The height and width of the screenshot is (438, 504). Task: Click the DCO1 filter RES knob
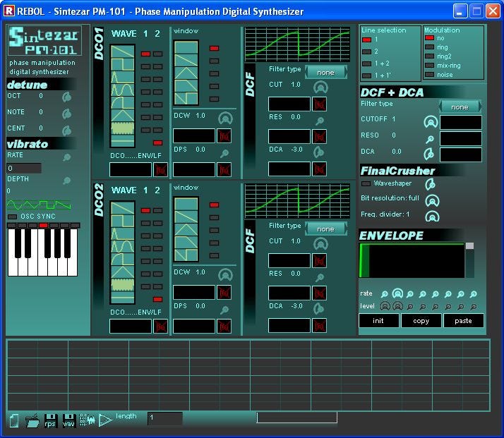tap(320, 121)
